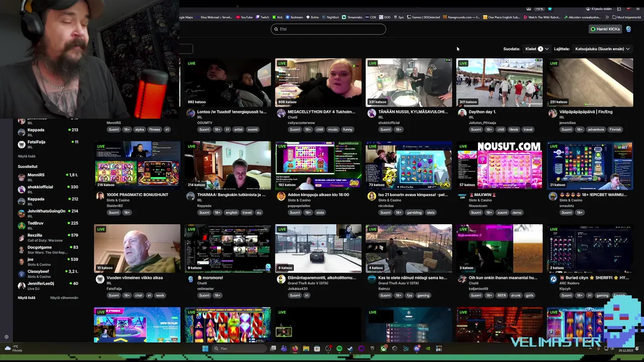Screen dimensions: 644x362
Task: Open Docgotgame channel in sidebar
Action: coord(48,249)
